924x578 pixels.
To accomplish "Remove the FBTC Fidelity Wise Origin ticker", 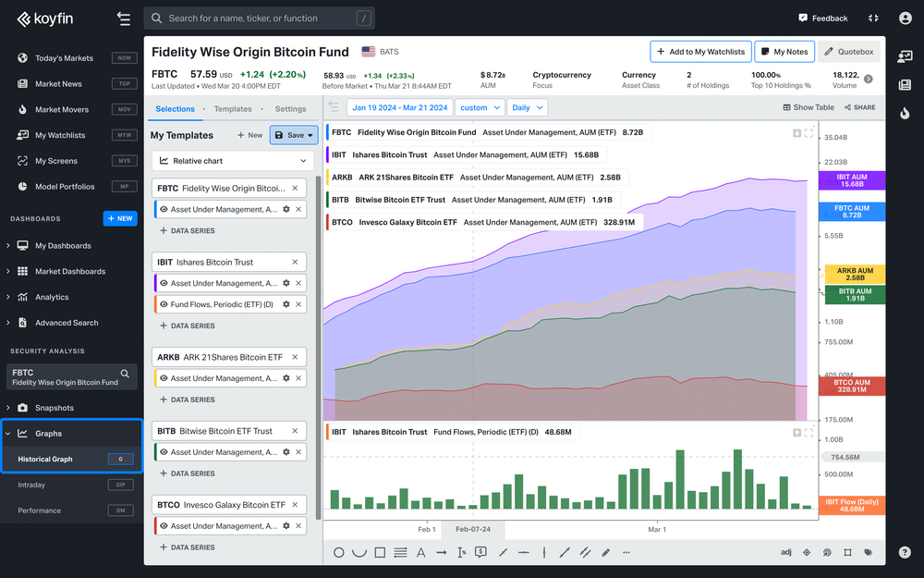I will pos(296,188).
